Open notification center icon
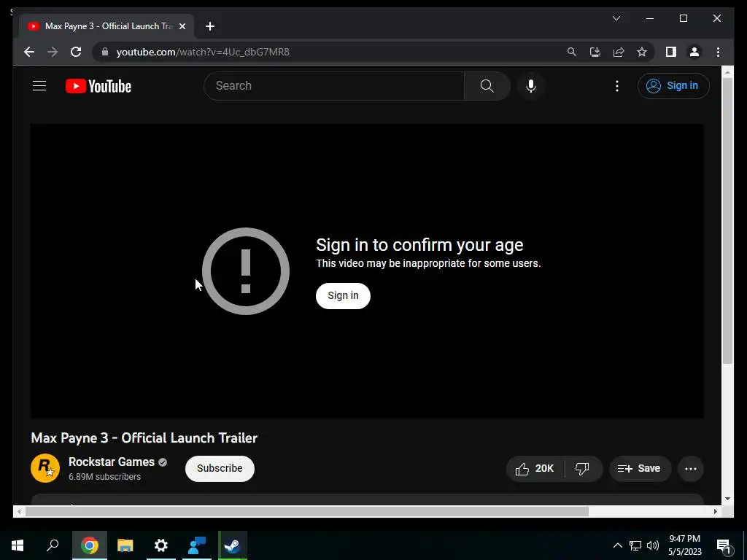747x560 pixels. click(724, 545)
